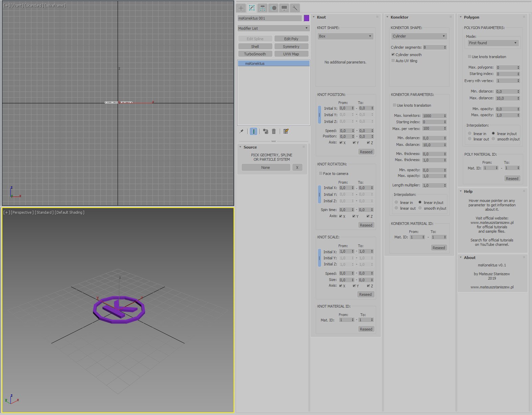Click the Max. konektors value field
The height and width of the screenshot is (415, 532).
point(433,116)
